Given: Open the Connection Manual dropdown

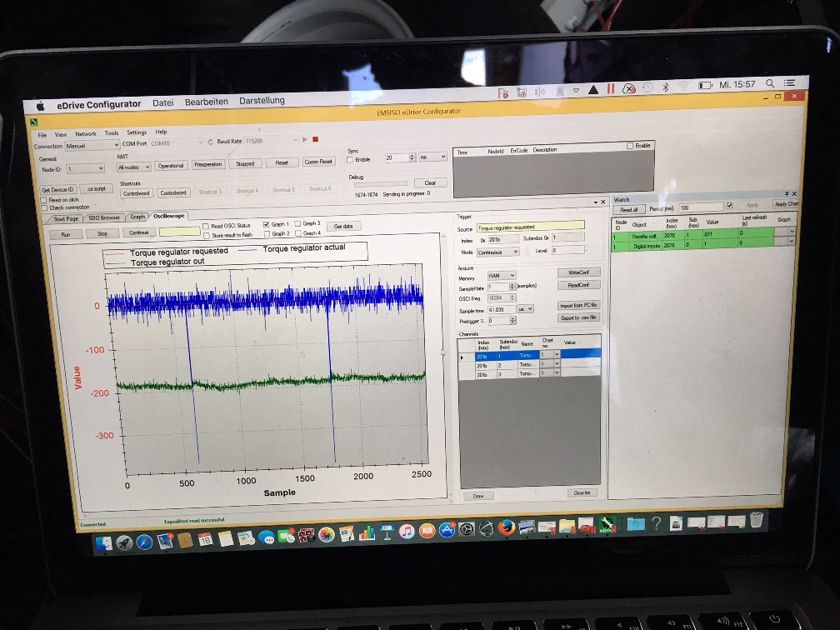Looking at the screenshot, I should pos(92,145).
